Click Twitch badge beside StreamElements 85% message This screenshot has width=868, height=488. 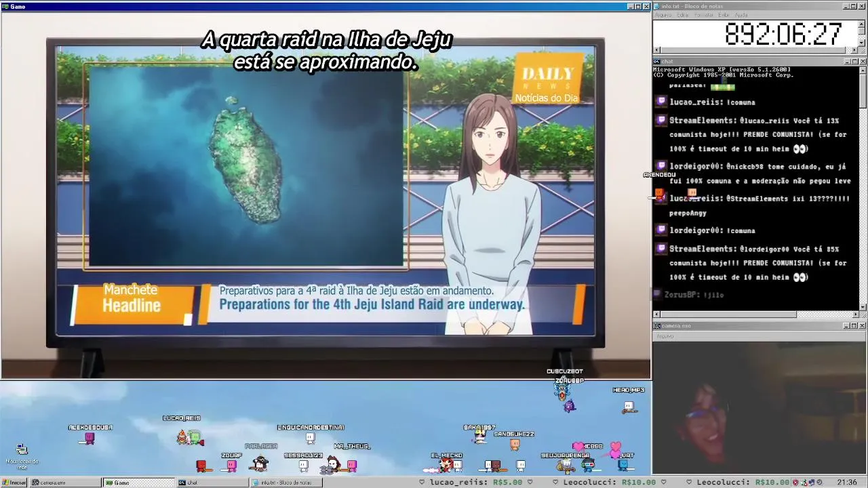(x=661, y=248)
